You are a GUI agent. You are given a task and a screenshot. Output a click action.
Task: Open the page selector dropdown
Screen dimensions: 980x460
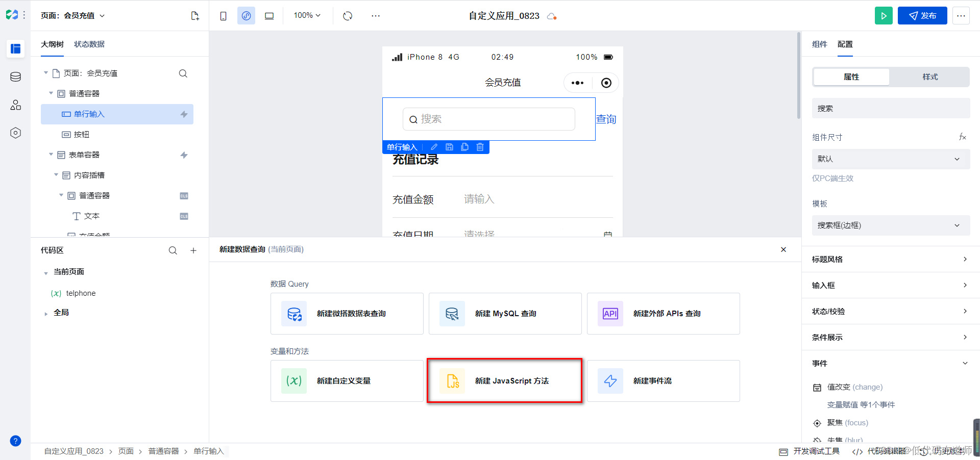(73, 16)
